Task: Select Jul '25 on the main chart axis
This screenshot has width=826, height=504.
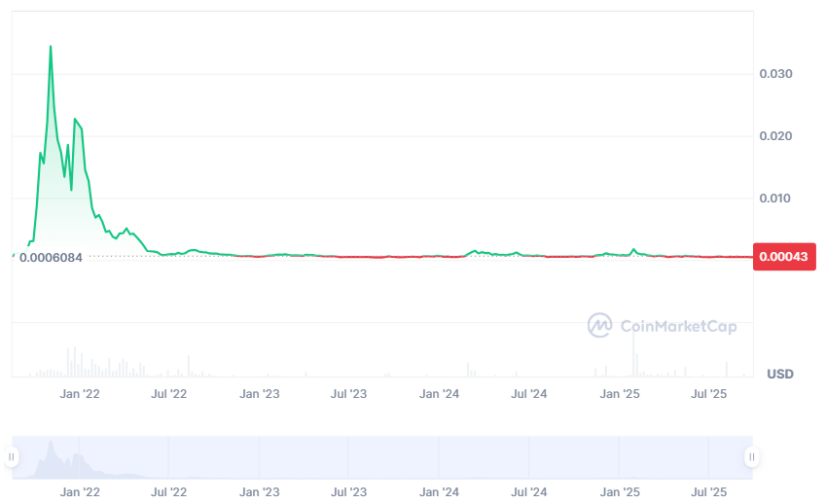Action: 709,394
